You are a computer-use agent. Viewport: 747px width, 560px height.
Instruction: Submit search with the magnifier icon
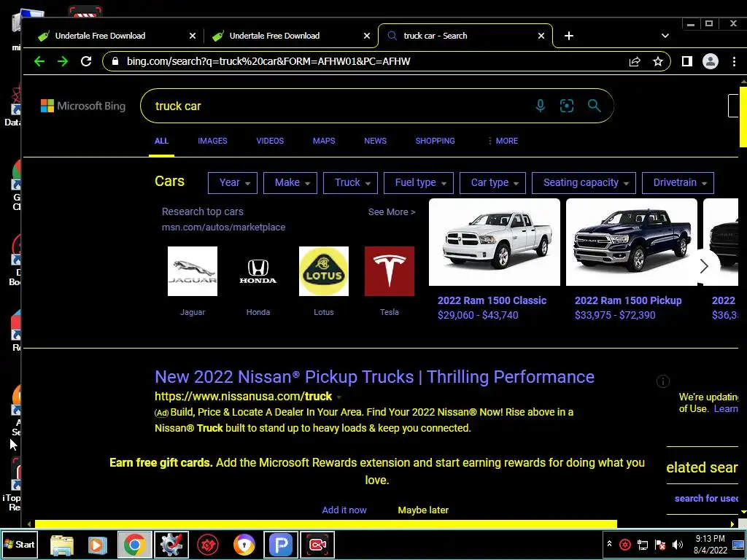(594, 106)
